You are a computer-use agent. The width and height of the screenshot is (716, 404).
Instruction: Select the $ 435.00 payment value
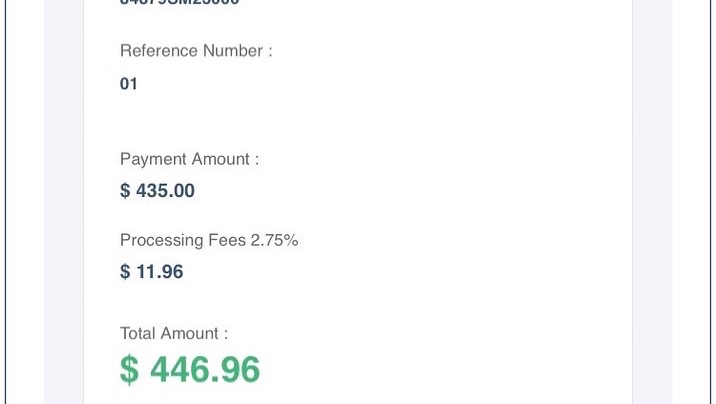pos(157,191)
